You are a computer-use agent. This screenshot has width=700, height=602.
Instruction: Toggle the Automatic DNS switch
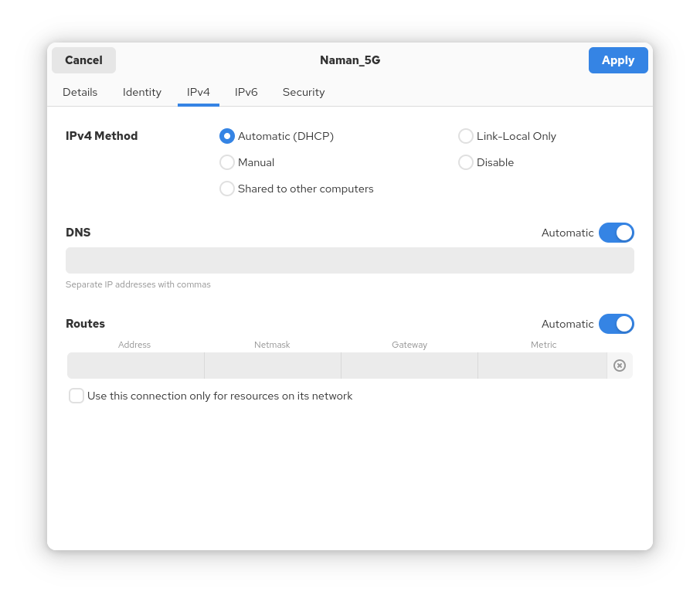[x=616, y=233]
